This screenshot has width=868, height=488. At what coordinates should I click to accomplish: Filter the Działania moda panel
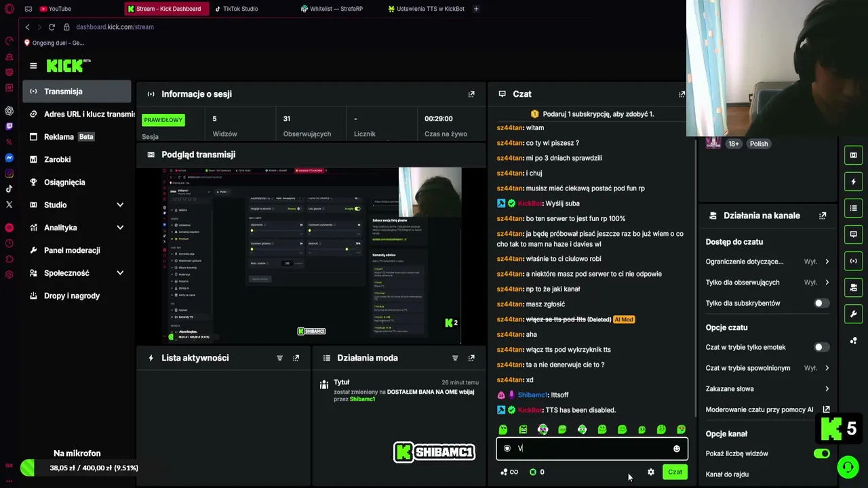[x=455, y=358]
